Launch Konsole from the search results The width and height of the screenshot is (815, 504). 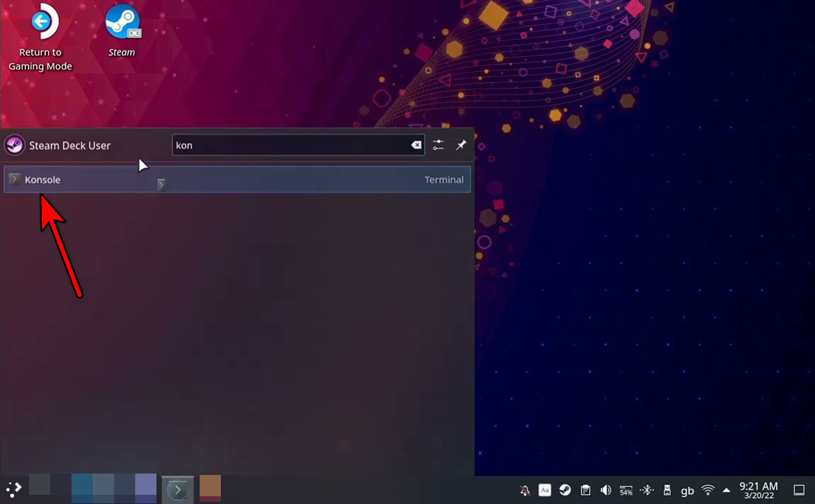coord(237,179)
